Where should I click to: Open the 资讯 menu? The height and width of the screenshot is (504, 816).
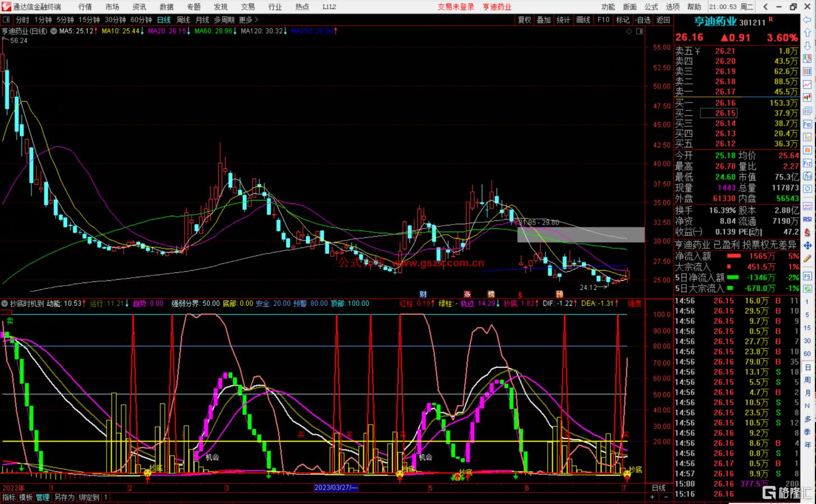tap(139, 7)
